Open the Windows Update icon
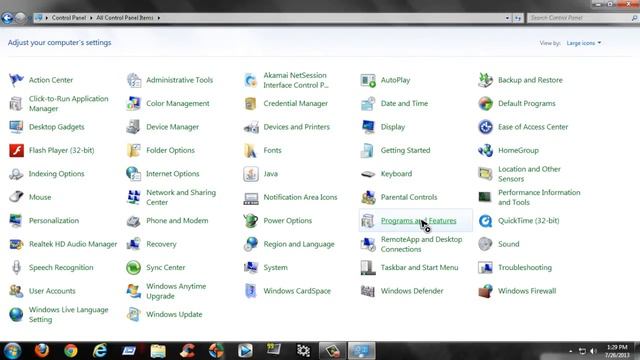The width and height of the screenshot is (640, 360). click(x=133, y=314)
